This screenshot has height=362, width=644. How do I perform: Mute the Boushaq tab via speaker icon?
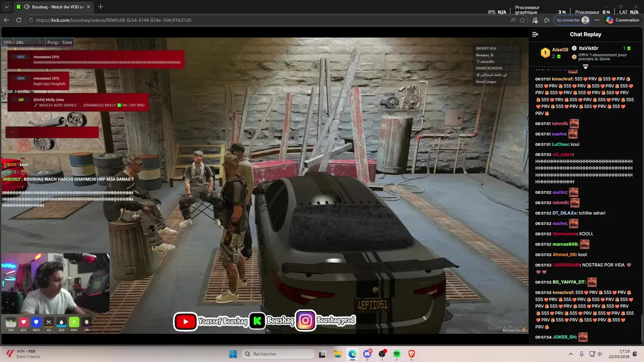[27, 7]
